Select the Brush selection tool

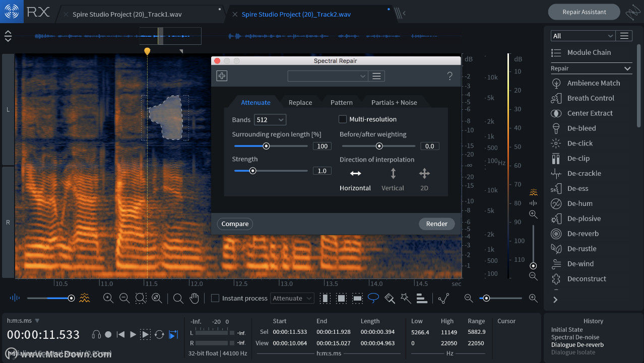point(390,298)
